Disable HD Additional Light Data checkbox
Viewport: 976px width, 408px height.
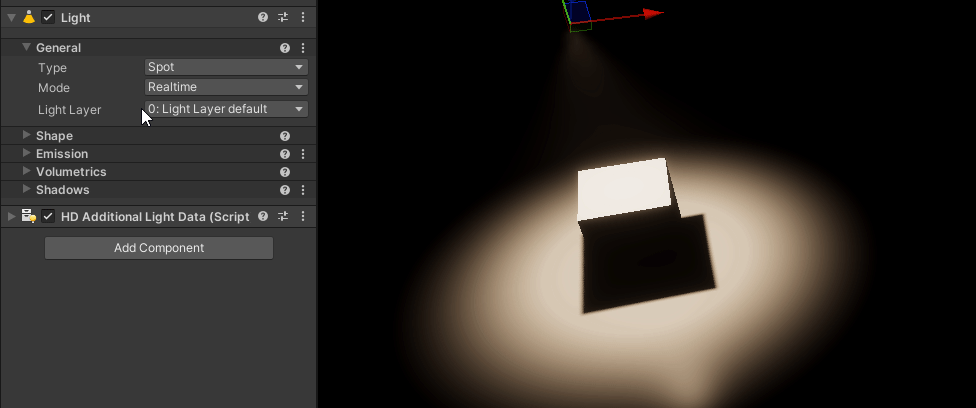(x=48, y=216)
